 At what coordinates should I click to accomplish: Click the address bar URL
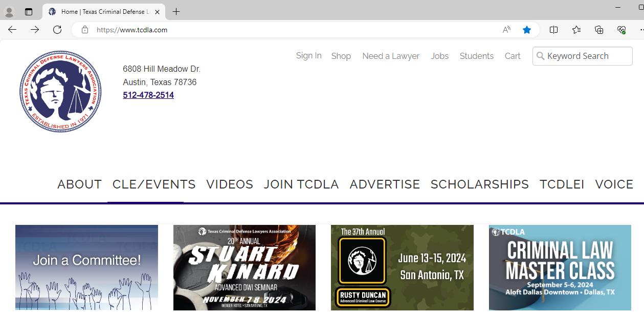pos(132,30)
